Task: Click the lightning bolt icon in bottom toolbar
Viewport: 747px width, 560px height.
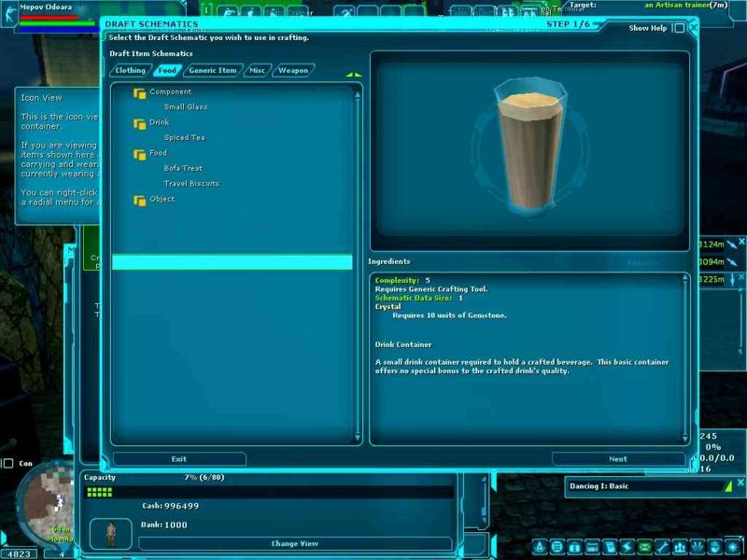Action: point(626,547)
